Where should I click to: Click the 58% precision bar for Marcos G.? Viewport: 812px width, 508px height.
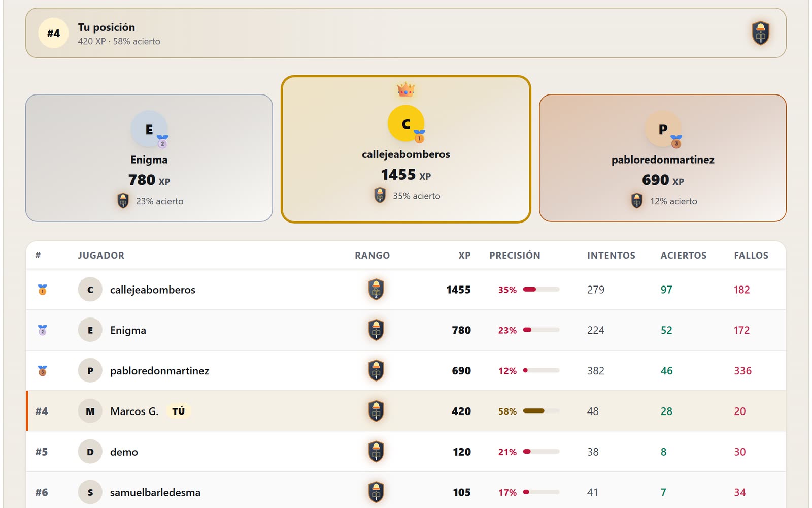[x=541, y=411]
